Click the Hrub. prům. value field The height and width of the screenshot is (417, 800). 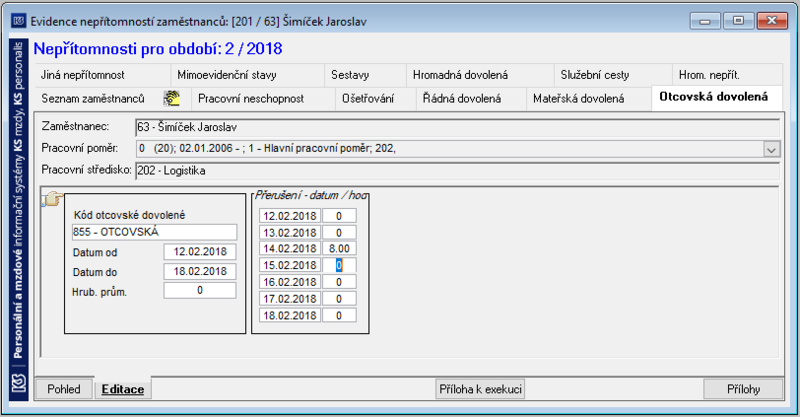pos(200,290)
